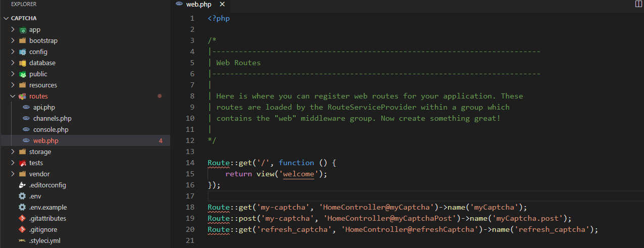The image size is (644, 248).
Task: Open channels.php from the routes folder
Action: [x=52, y=118]
